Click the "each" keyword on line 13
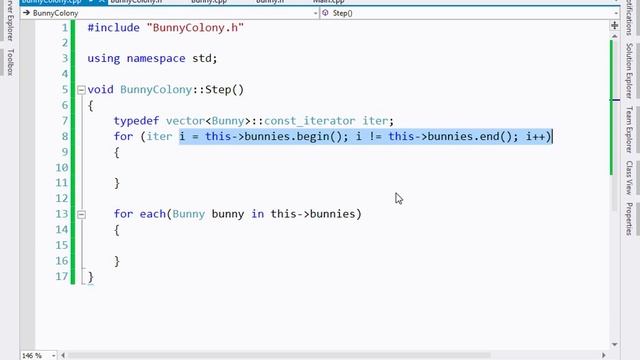This screenshot has width=640, height=360. click(153, 214)
